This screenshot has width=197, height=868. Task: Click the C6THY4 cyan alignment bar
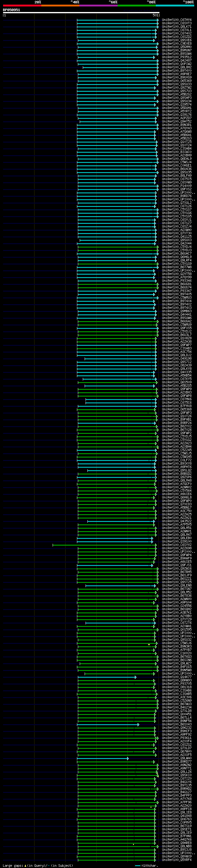tap(118, 20)
